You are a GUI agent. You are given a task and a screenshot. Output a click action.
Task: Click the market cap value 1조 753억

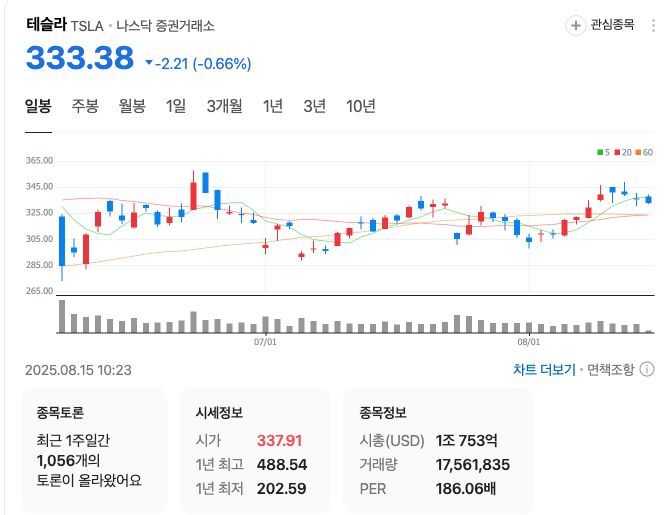[466, 440]
